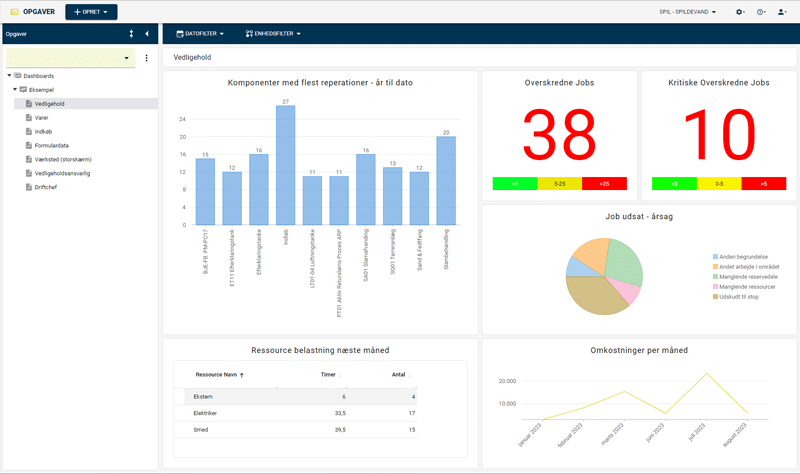This screenshot has height=474, width=800.
Task: Open the Varer dashboard
Action: [41, 118]
